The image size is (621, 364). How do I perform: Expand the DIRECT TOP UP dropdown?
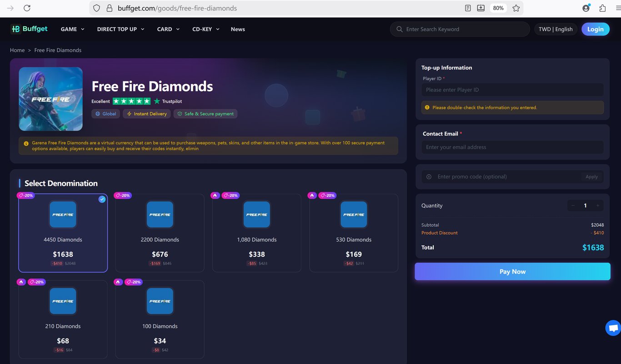click(121, 29)
